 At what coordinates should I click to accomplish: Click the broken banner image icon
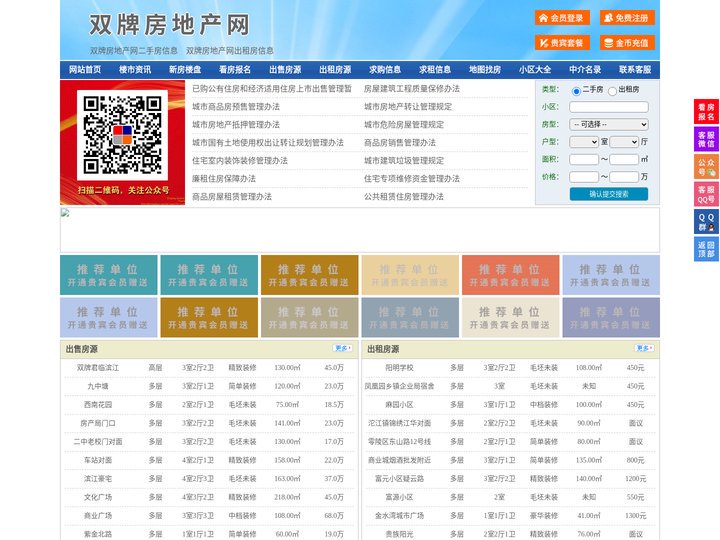65,213
